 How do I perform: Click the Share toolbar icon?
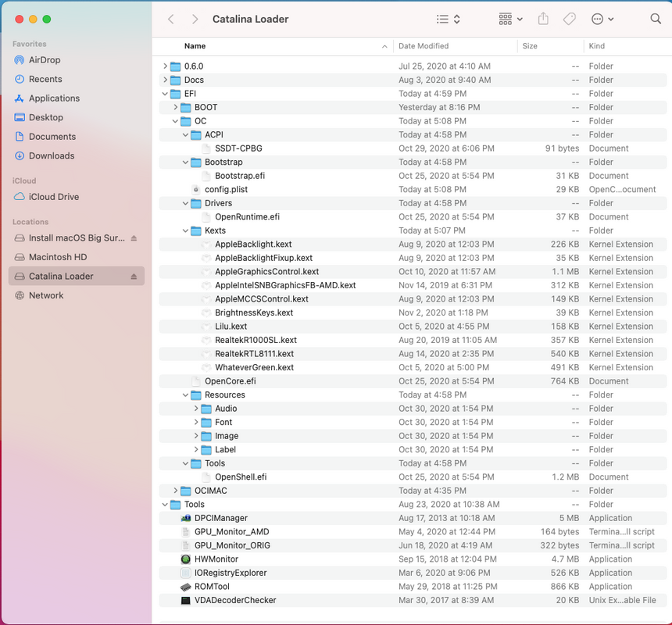point(543,19)
